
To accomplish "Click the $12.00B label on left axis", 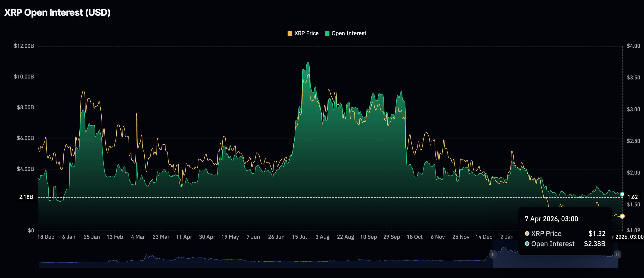I will [x=24, y=46].
